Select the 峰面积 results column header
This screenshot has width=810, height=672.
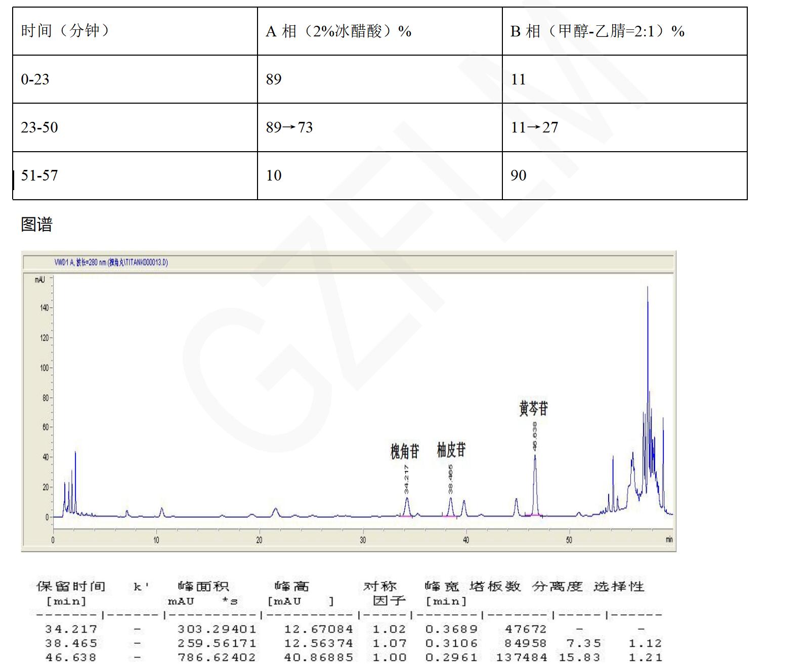(203, 587)
